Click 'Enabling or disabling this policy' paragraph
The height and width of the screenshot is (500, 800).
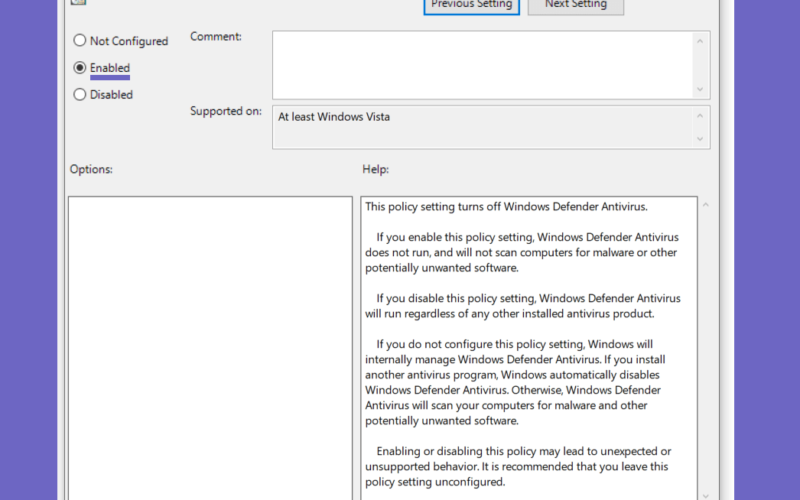[518, 466]
